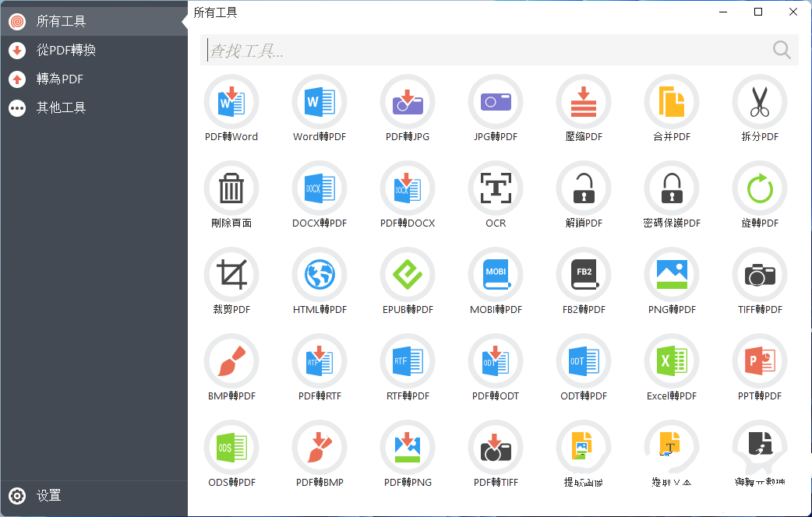Open the ODT轉PDF converter
Screen dimensions: 812x517
click(583, 360)
